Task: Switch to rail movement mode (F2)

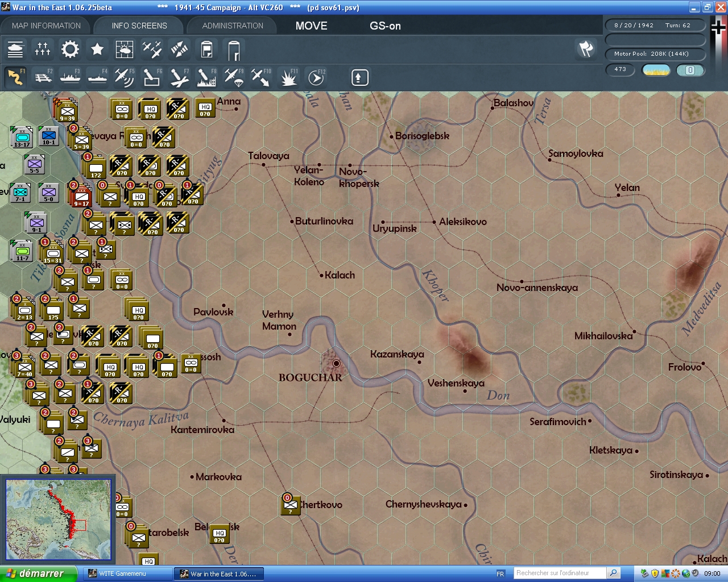Action: (43, 77)
